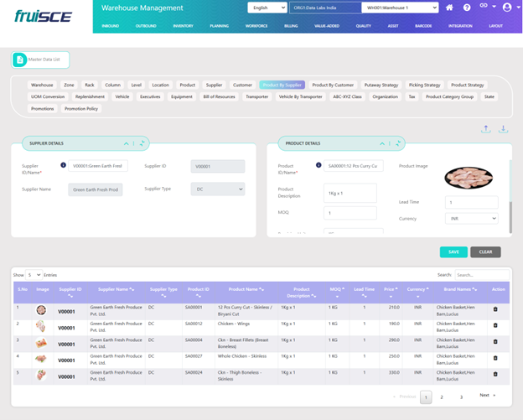Click the Save button
The height and width of the screenshot is (420, 523).
[x=453, y=251]
